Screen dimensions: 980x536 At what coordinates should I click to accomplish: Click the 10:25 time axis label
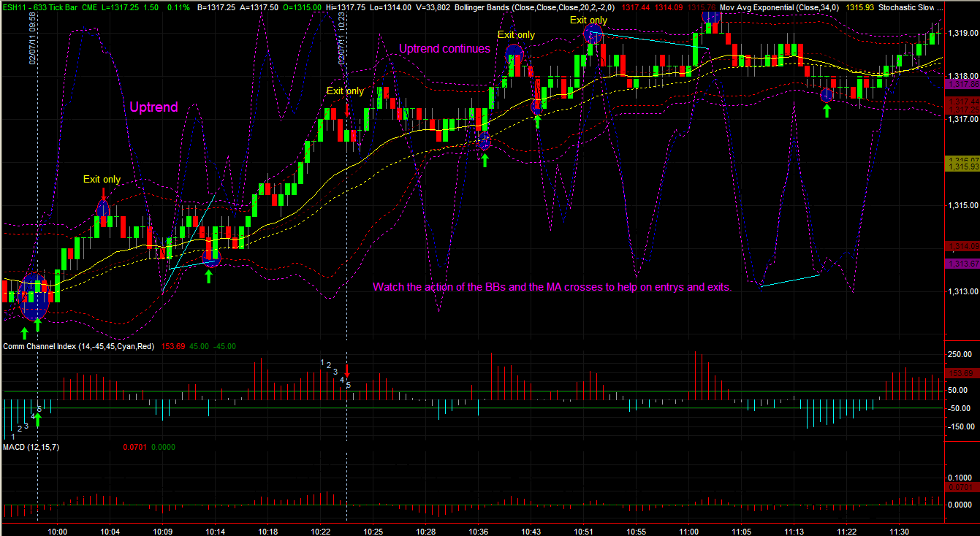[374, 531]
